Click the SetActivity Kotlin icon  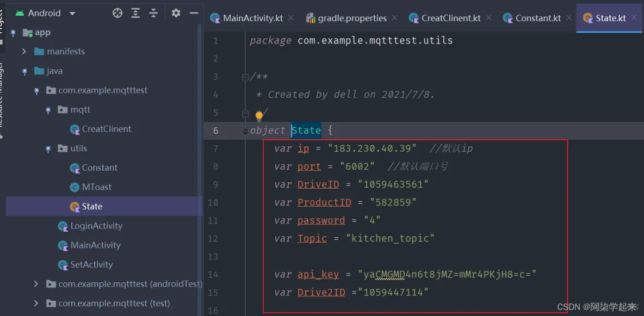63,265
